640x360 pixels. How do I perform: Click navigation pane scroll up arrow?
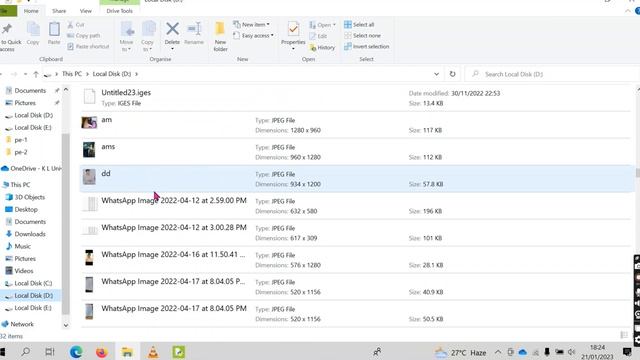[66, 90]
